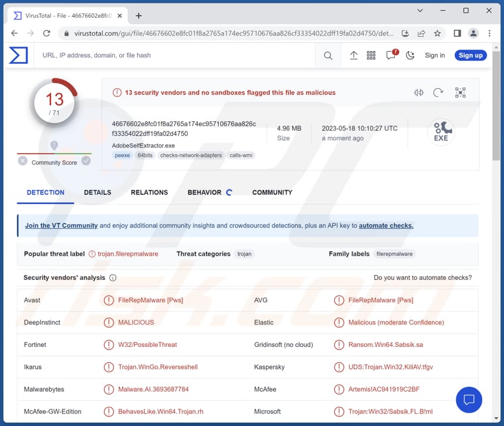Click the bookmark star icon

tap(437, 33)
